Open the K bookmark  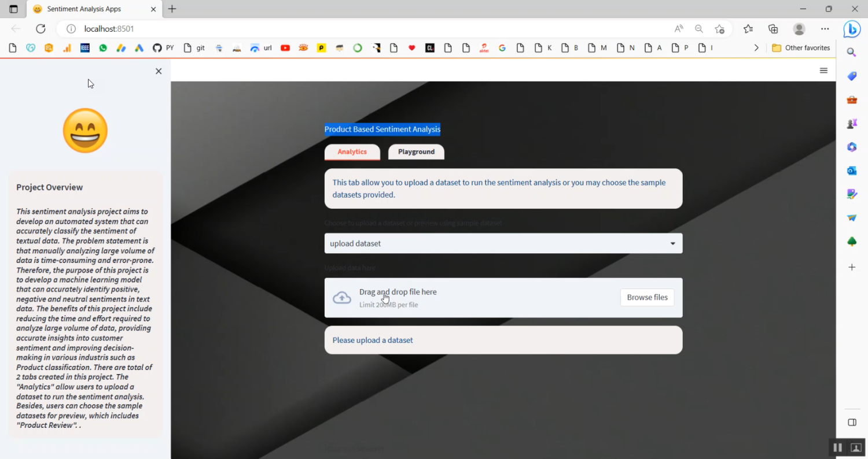click(x=543, y=48)
